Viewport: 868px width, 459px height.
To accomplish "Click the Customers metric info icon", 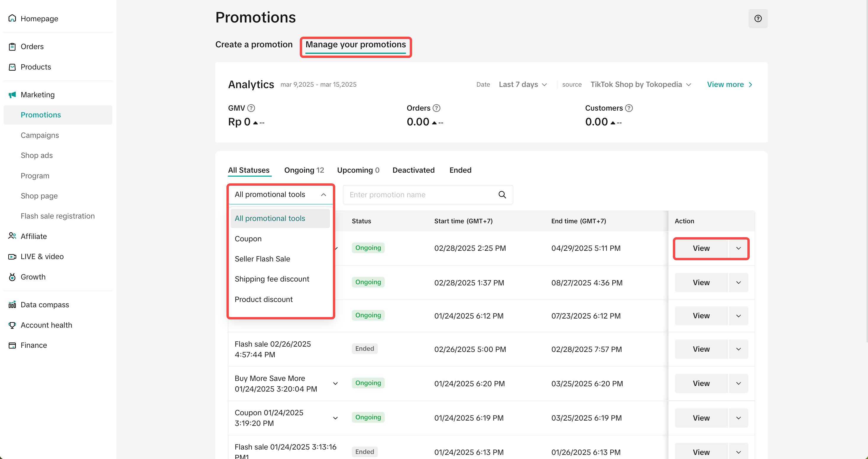I will (629, 108).
